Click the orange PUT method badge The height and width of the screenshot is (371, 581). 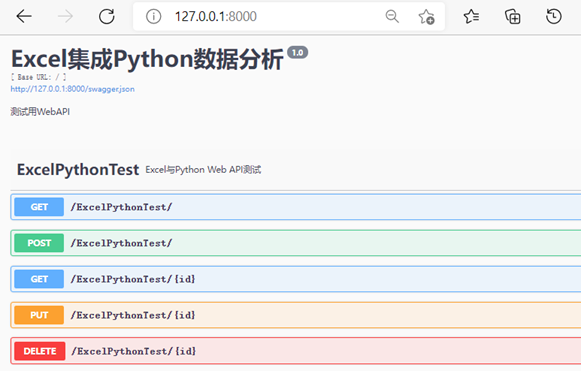[39, 315]
